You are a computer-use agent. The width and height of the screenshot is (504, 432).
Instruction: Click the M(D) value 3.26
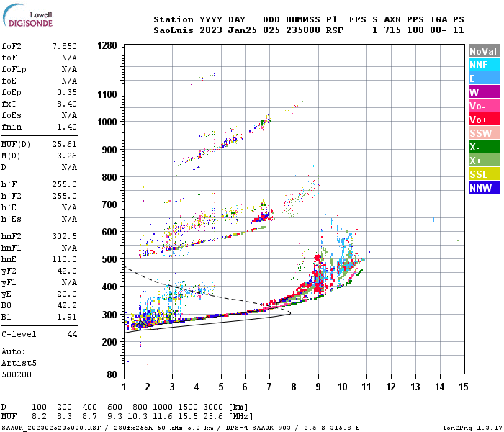click(67, 156)
